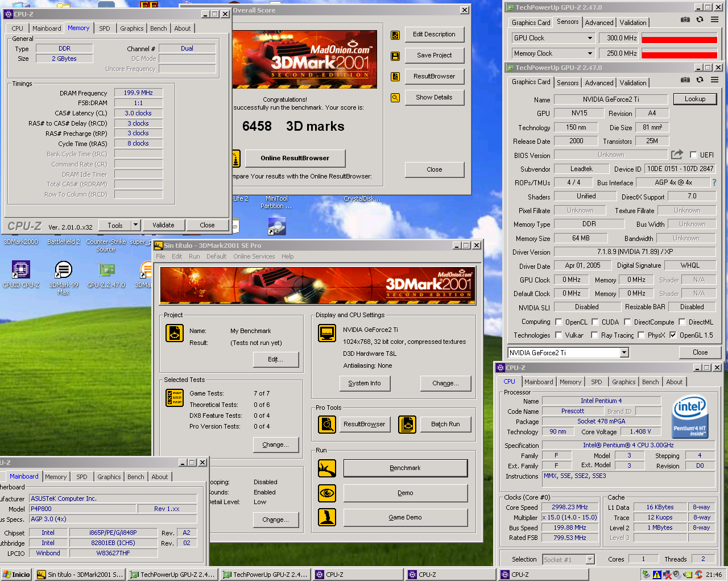The width and height of the screenshot is (728, 582).
Task: Switch to SPD tab in CPU-Z Memory window
Action: click(x=105, y=28)
